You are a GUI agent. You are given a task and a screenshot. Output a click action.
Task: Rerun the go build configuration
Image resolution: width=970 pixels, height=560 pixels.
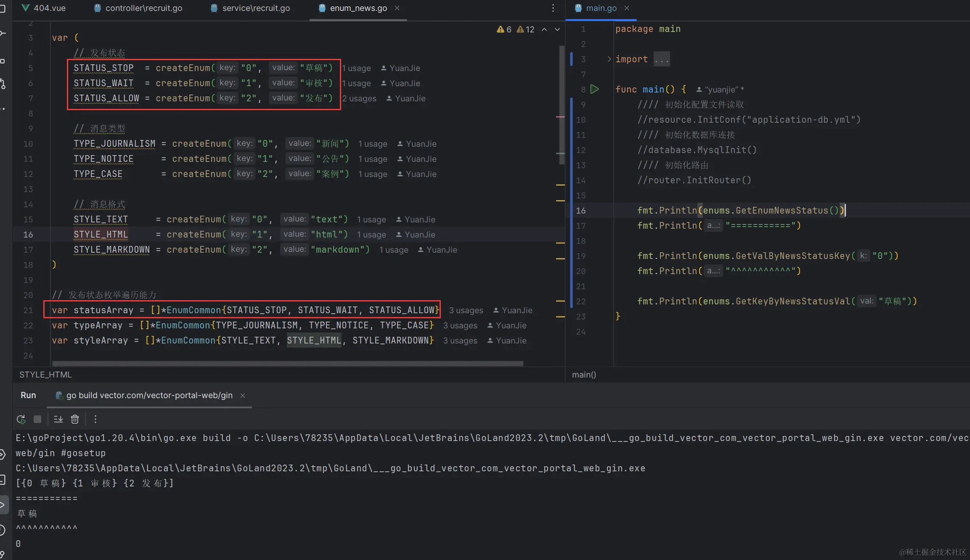pyautogui.click(x=21, y=419)
